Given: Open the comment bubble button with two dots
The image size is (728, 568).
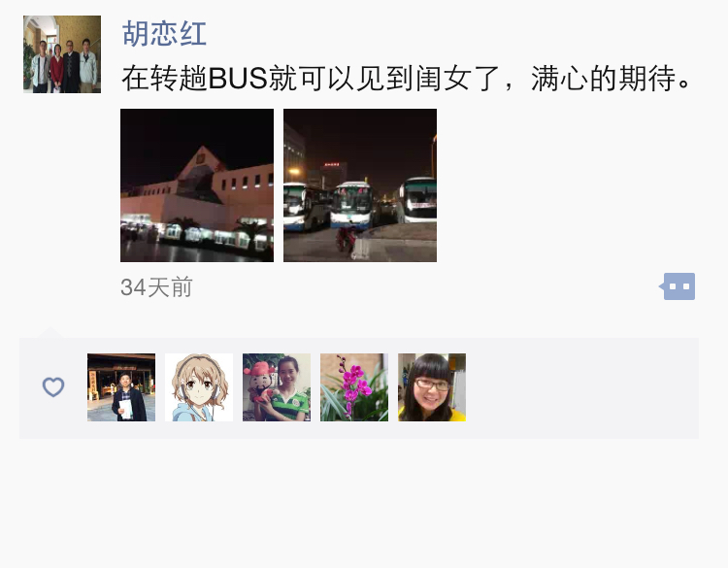Looking at the screenshot, I should click(678, 286).
